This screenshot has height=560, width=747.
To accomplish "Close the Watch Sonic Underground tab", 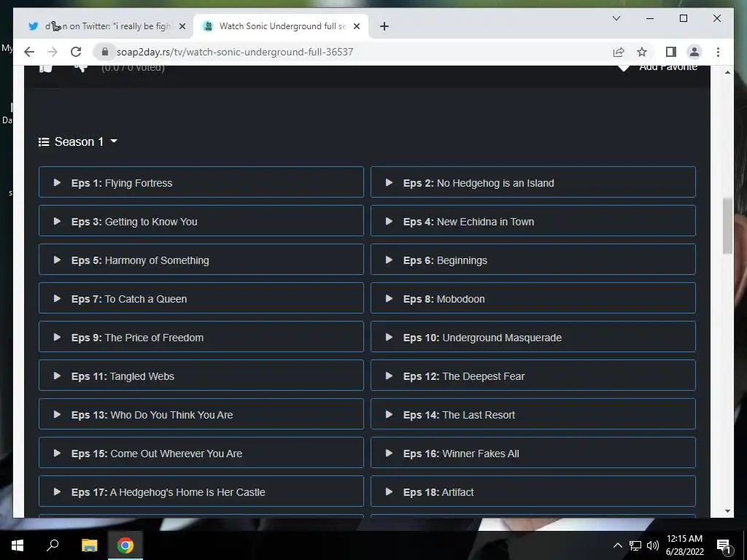I will pyautogui.click(x=356, y=26).
